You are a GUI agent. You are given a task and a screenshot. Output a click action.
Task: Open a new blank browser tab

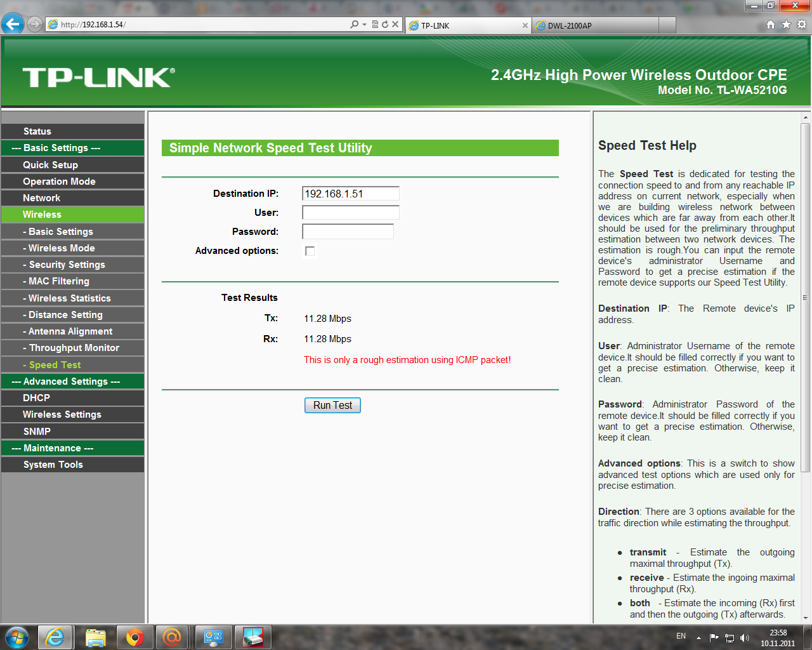tap(667, 25)
